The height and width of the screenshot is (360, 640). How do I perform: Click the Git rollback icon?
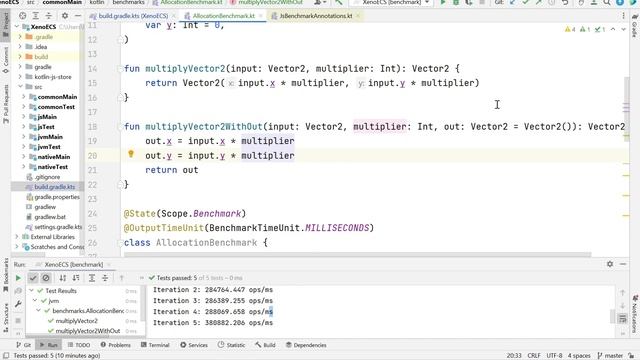point(565,2)
